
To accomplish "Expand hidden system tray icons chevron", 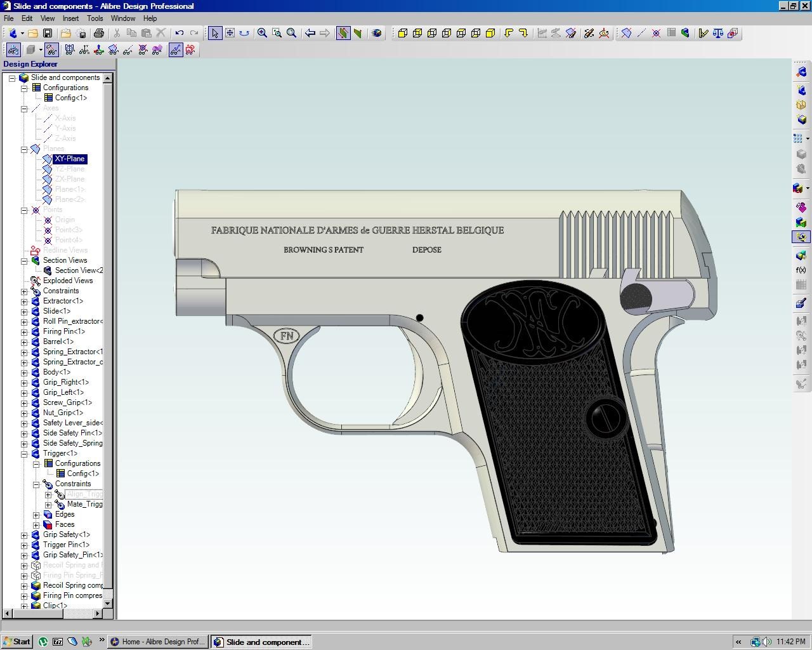I will pos(738,642).
